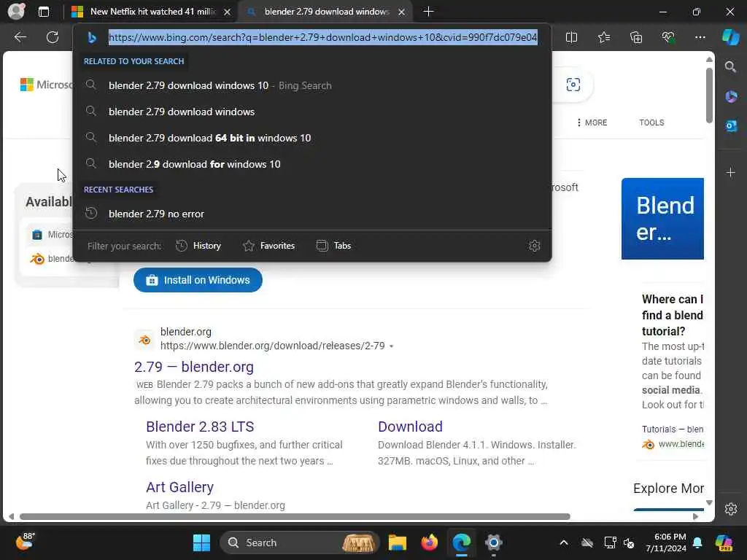
Task: Open Copilot preview icon in taskbar
Action: (724, 542)
